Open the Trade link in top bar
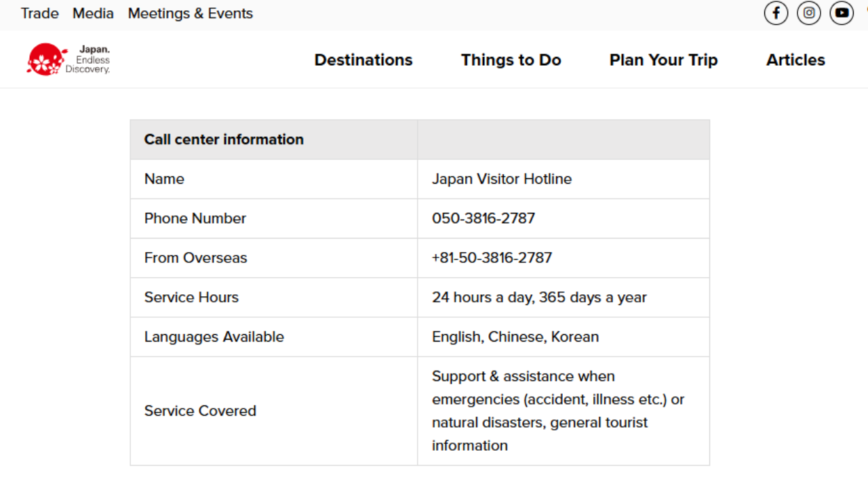The width and height of the screenshot is (868, 488). tap(40, 14)
